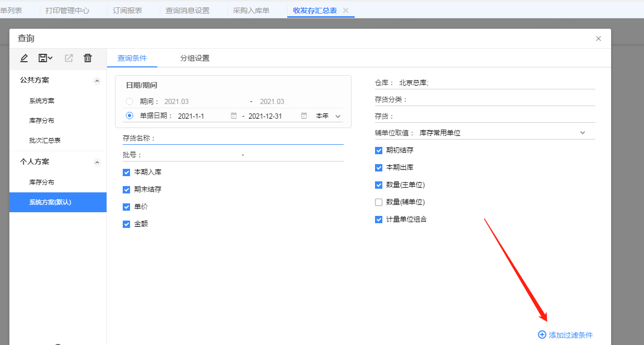Click 期间 start value 2021.03
Viewport: 644px width, 345px height.
pos(177,101)
